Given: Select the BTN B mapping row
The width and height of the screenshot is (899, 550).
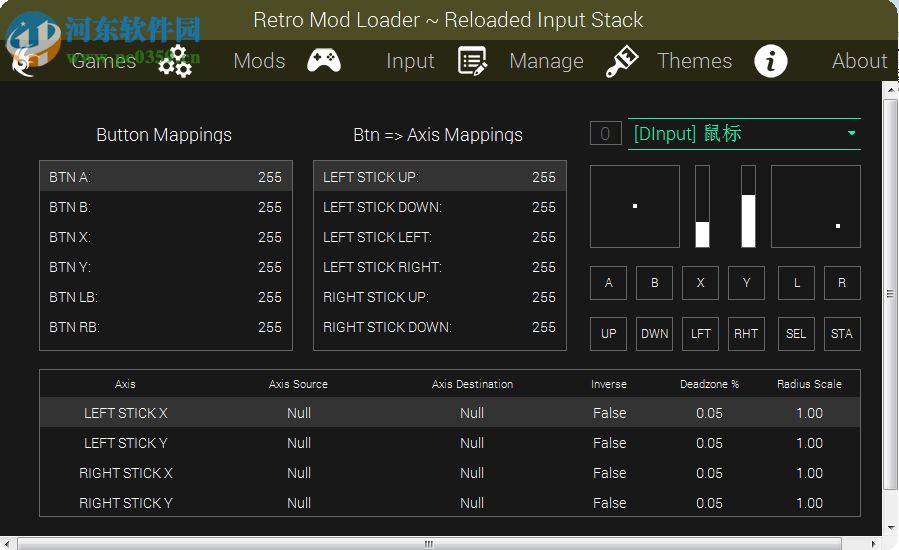Looking at the screenshot, I should point(166,207).
